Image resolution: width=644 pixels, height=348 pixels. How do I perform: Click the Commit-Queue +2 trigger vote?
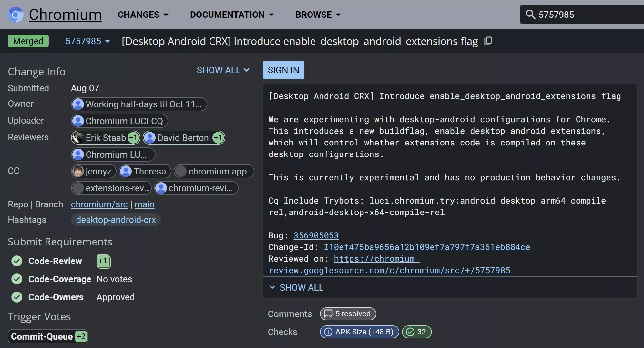click(x=48, y=336)
